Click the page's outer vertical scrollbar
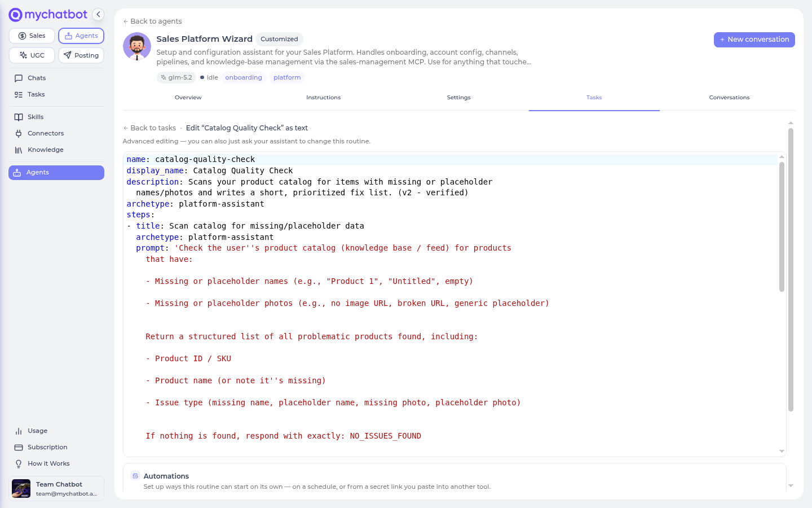812x508 pixels. point(791,270)
